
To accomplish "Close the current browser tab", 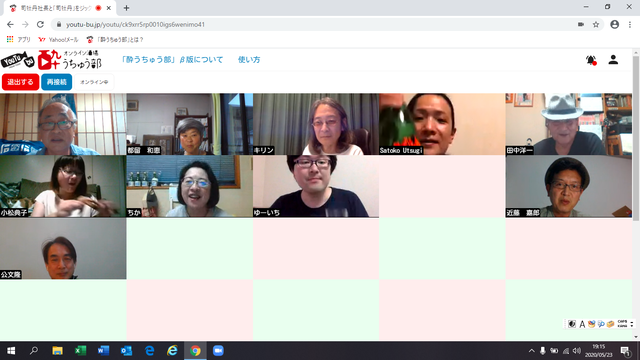I will [109, 8].
